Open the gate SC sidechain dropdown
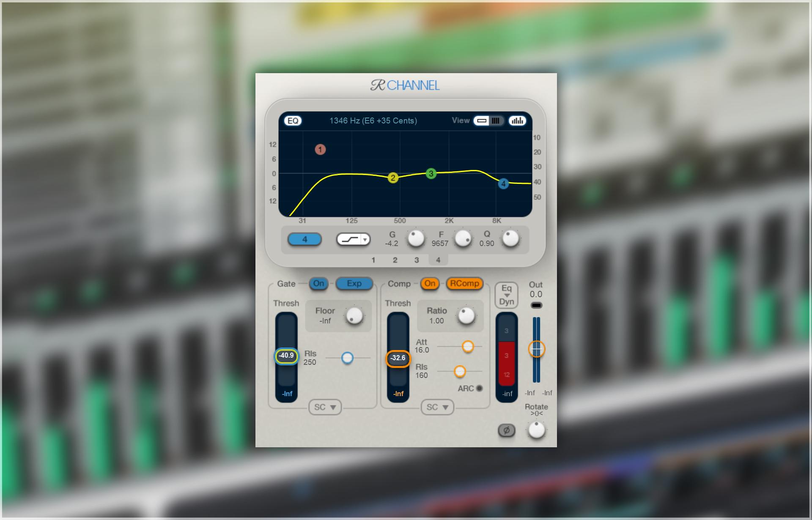Viewport: 812px width, 520px height. click(x=325, y=407)
